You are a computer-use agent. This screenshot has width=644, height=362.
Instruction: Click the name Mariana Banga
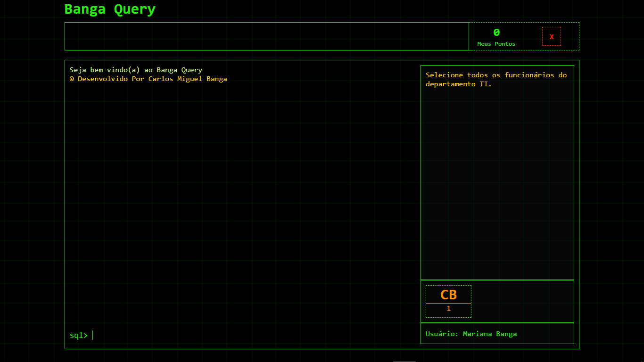click(490, 334)
